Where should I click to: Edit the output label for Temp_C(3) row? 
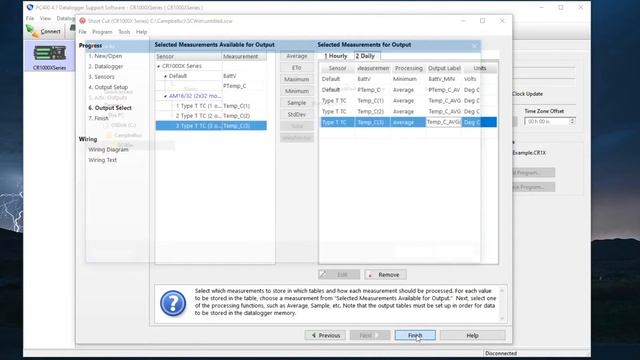pos(444,122)
